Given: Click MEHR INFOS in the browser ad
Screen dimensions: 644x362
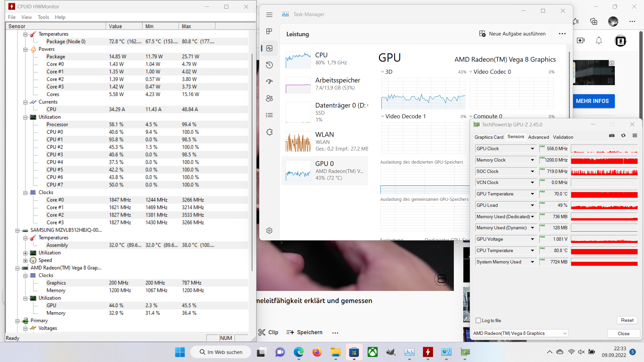Looking at the screenshot, I should tap(593, 101).
